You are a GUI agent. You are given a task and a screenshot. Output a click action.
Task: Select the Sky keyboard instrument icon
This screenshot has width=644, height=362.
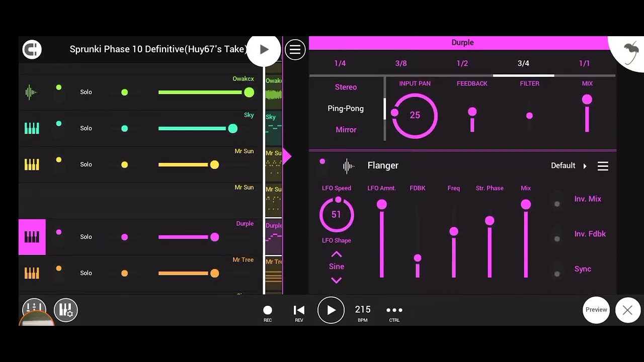point(32,128)
